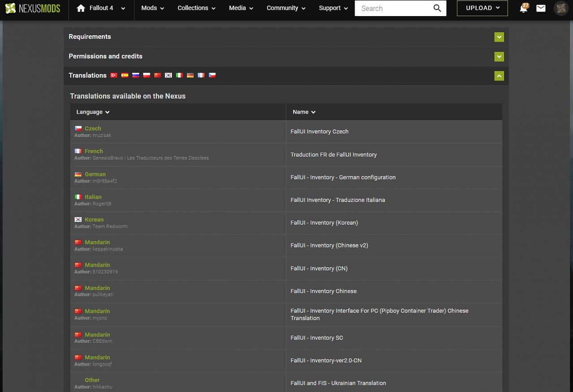Go to the home icon beside Fallout 4
Image resolution: width=573 pixels, height=392 pixels.
point(81,8)
